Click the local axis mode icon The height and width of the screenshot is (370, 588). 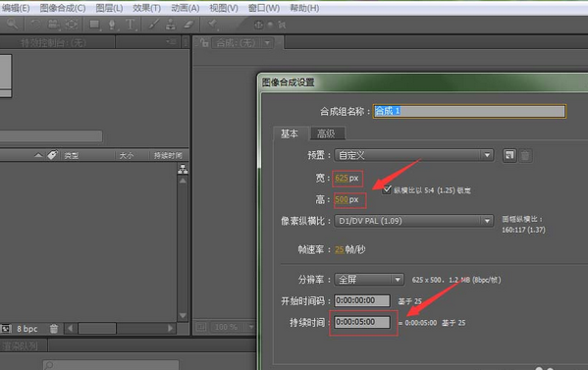(x=258, y=26)
